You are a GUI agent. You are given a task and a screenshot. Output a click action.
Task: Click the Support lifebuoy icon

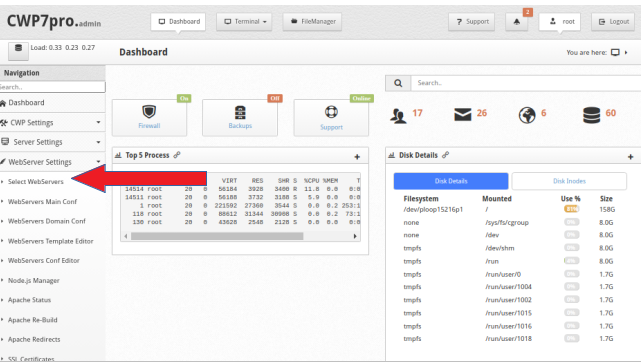(331, 112)
